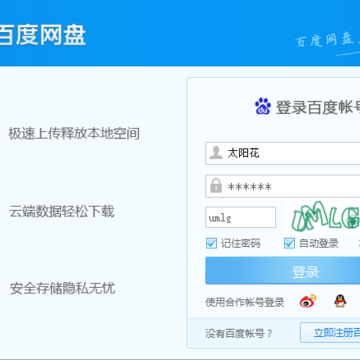Click the 记住密码 label text
This screenshot has height=360, width=360.
click(x=240, y=244)
